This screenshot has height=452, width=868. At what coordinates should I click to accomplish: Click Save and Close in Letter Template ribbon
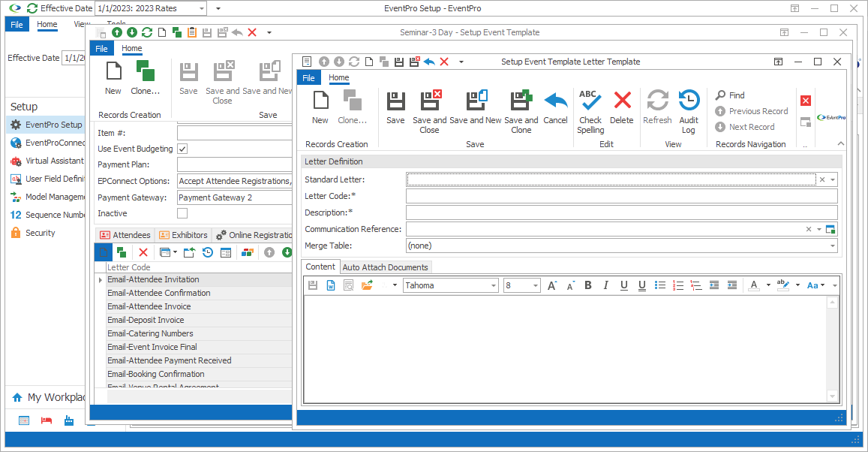[430, 112]
